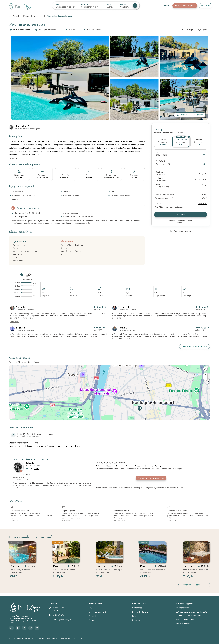Viewport: 219px width, 644px height.
Task: Open the WhatsApp icon in footer
Action: [x=11, y=628]
